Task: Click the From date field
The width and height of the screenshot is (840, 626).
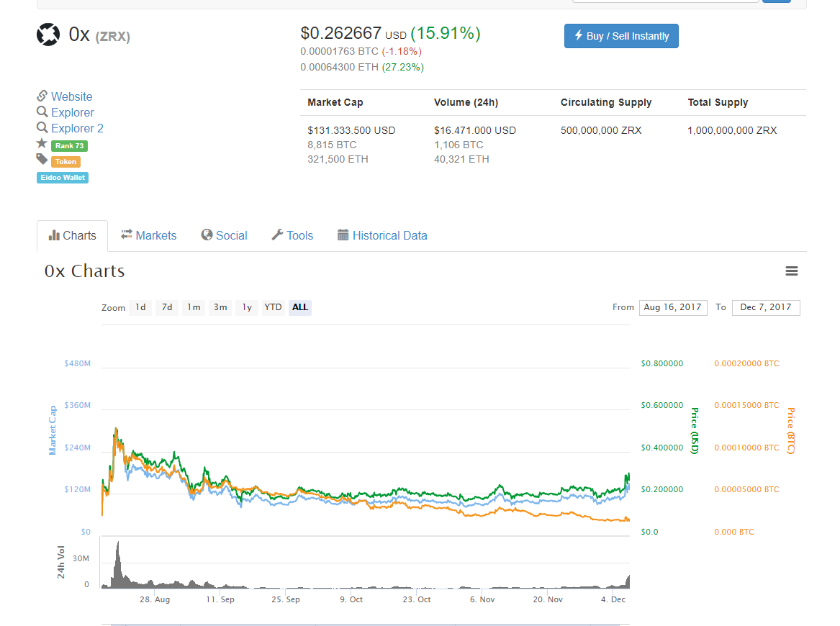Action: click(672, 307)
